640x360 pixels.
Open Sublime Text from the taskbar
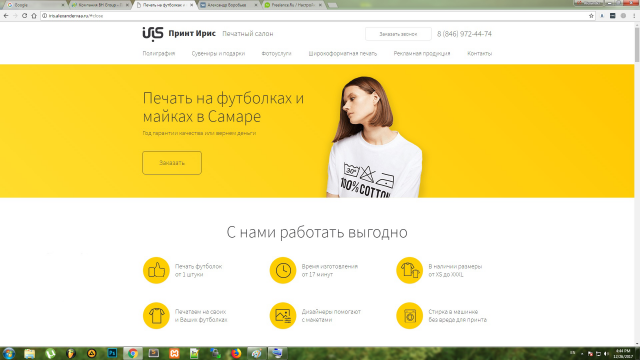tap(153, 353)
